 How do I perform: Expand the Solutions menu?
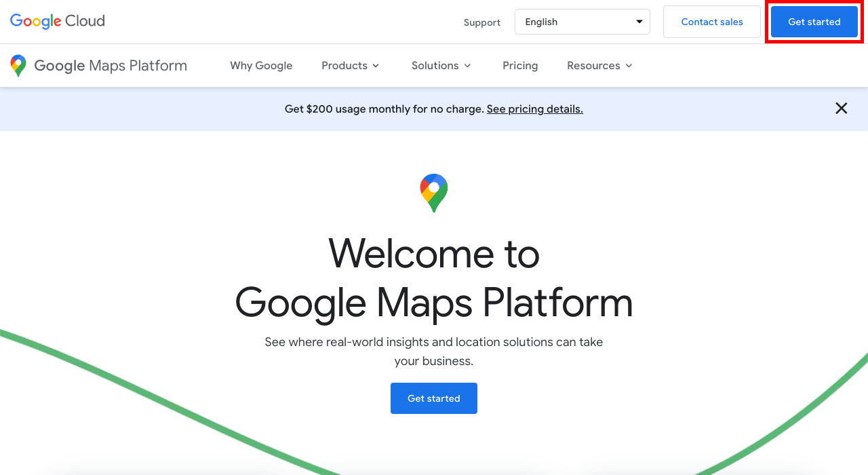[441, 66]
